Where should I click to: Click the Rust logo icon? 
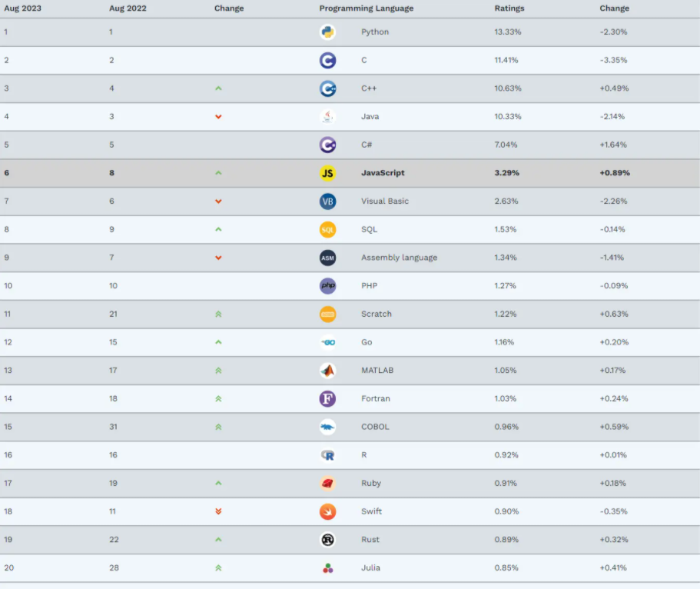(x=328, y=540)
